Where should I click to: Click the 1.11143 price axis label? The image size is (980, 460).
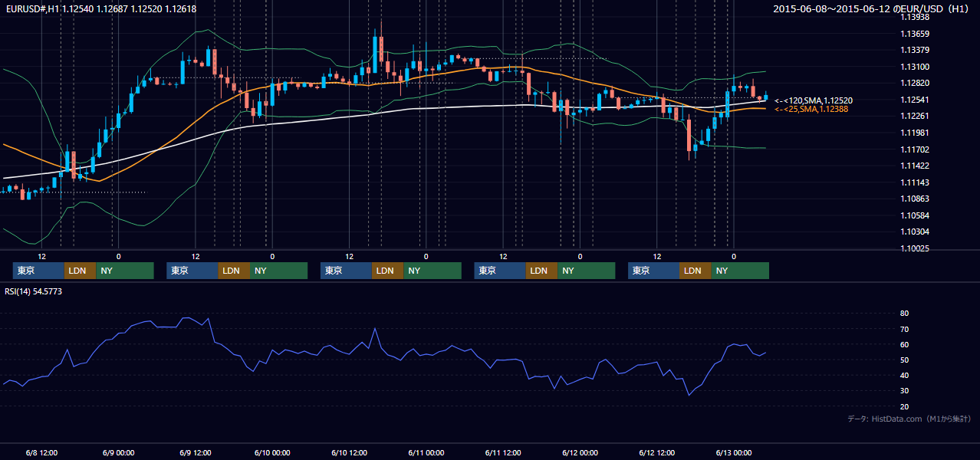(915, 182)
